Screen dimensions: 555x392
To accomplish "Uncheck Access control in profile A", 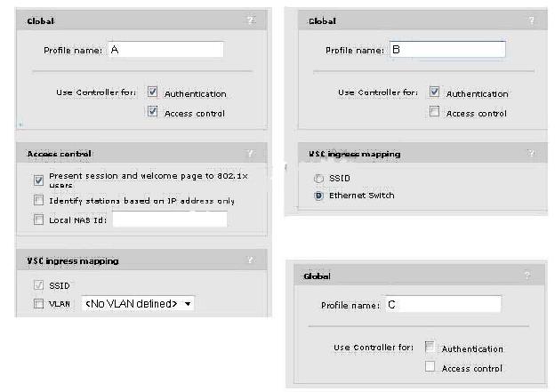I will pyautogui.click(x=153, y=111).
